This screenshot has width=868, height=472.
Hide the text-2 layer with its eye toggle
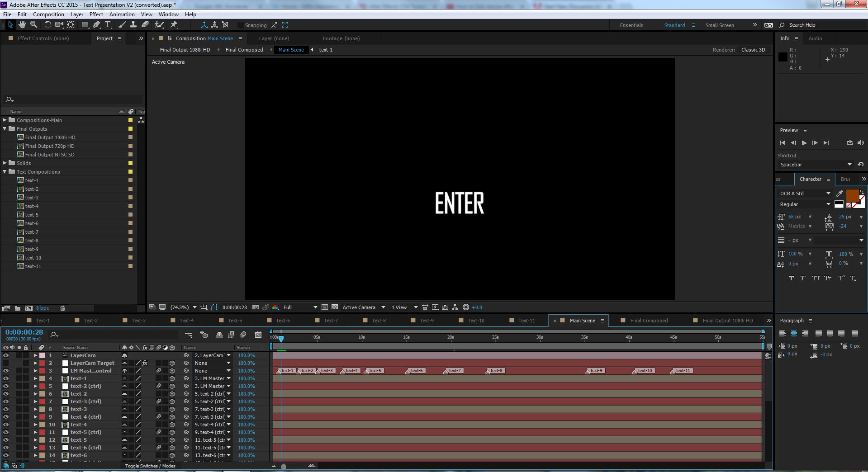click(6, 393)
